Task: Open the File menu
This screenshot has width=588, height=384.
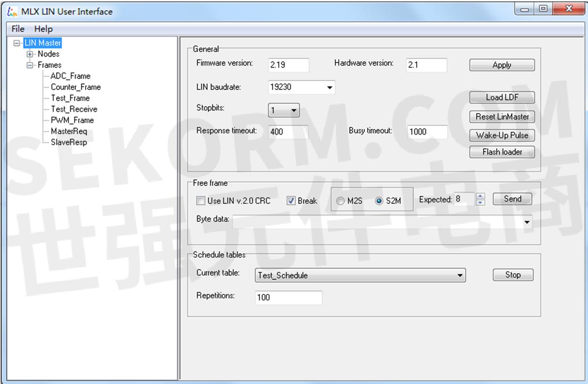Action: point(18,29)
